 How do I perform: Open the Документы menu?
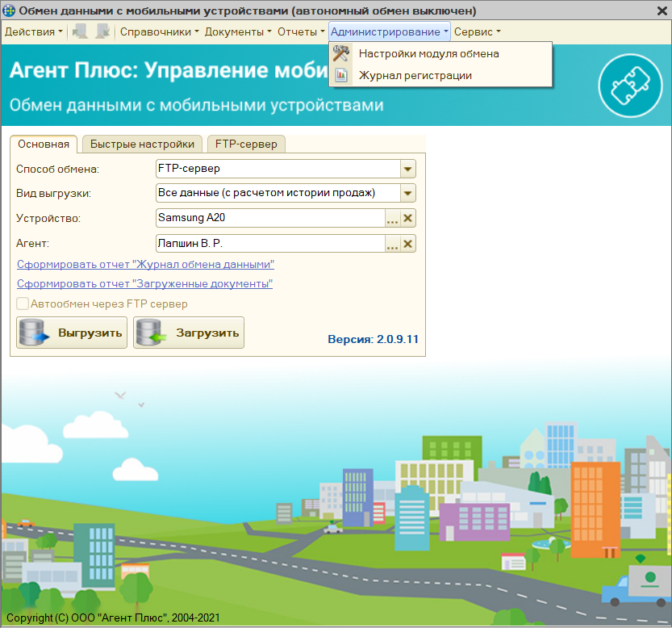238,31
